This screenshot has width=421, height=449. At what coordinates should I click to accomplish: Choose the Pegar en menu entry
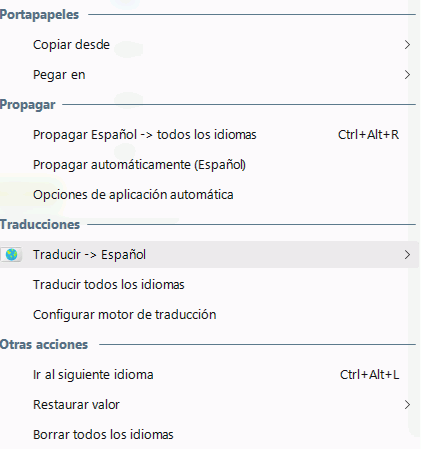pos(209,75)
